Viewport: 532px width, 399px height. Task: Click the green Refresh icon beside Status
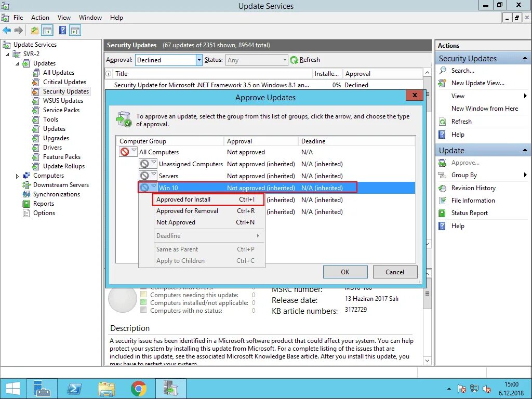[294, 60]
